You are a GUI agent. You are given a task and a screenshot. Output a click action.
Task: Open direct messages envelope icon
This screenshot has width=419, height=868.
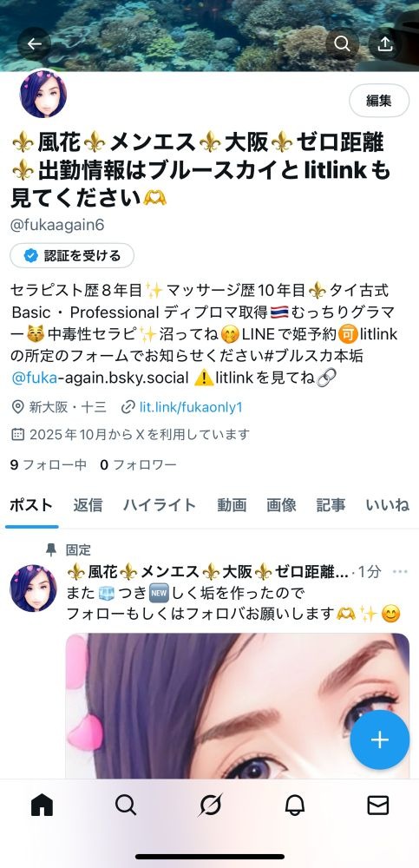[x=378, y=805]
